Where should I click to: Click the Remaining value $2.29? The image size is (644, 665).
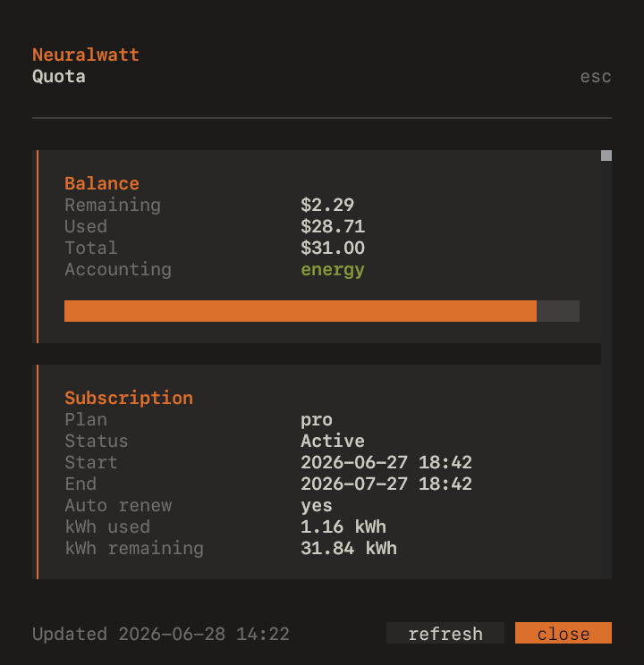coord(327,206)
